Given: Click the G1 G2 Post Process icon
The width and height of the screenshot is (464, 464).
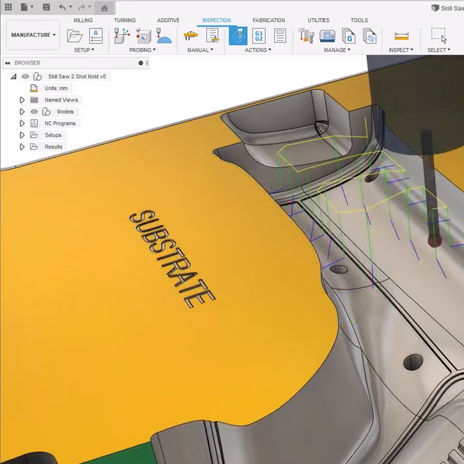Looking at the screenshot, I should pyautogui.click(x=259, y=36).
